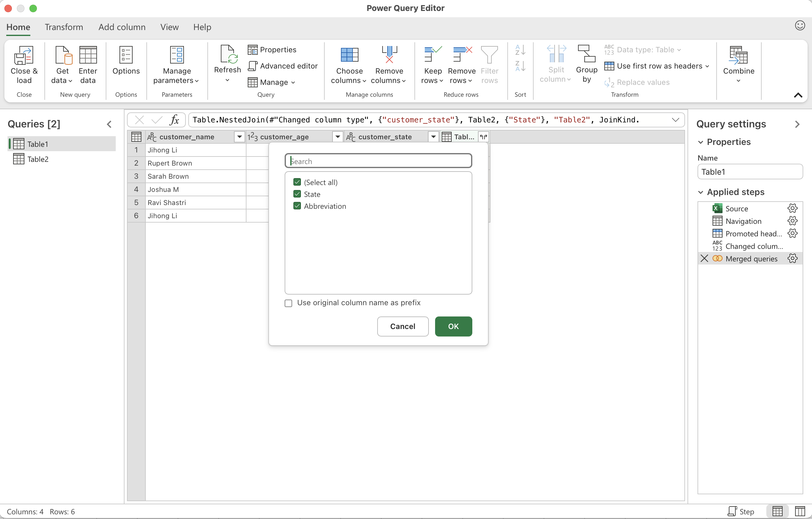The width and height of the screenshot is (812, 519).
Task: Collapse the Applied steps section
Action: point(701,192)
